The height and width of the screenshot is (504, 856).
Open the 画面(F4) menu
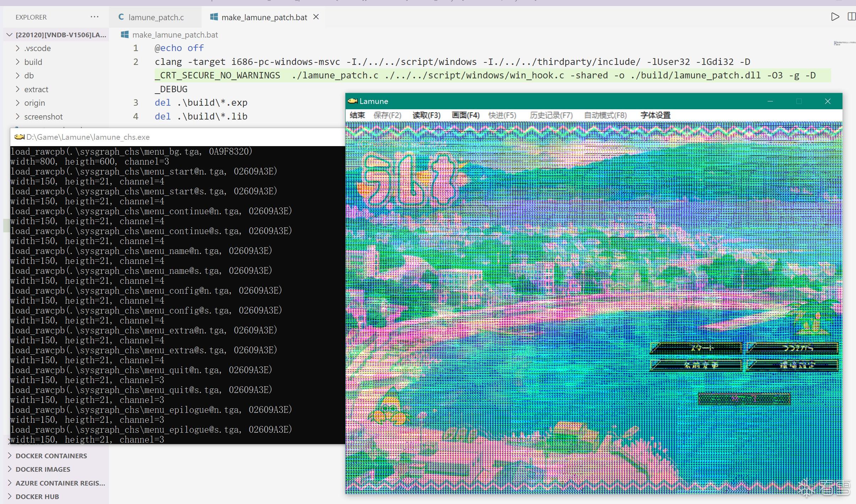pos(465,115)
